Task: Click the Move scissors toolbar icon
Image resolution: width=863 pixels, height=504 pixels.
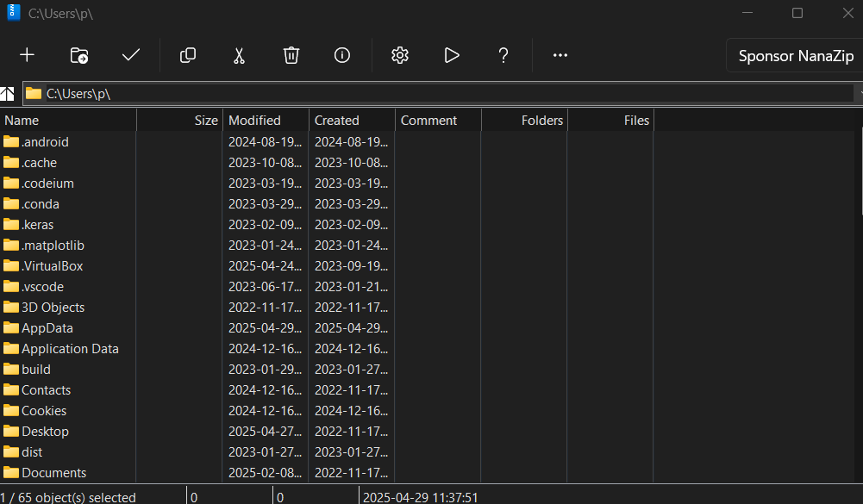Action: point(239,56)
